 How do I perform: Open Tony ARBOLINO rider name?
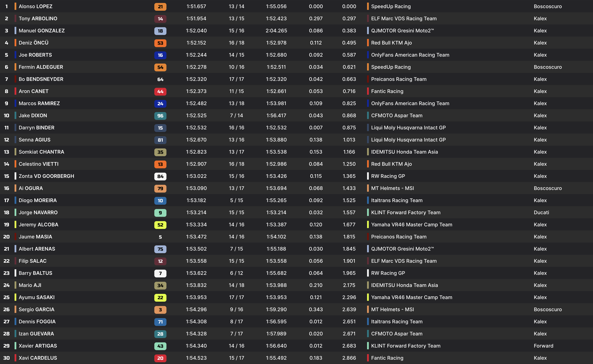[38, 19]
